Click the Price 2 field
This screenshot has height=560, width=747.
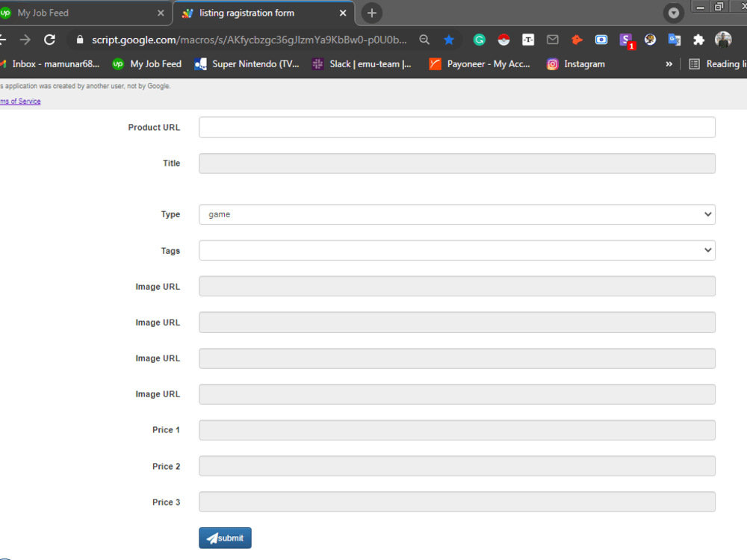(x=457, y=466)
